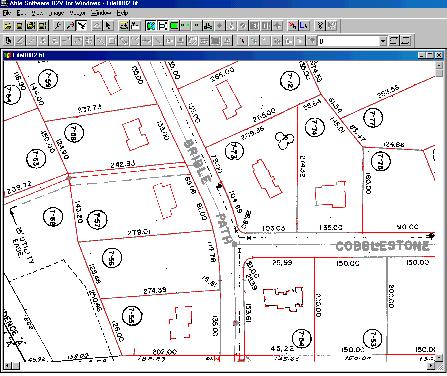Open the Image menu
The image size is (447, 376).
coord(56,13)
